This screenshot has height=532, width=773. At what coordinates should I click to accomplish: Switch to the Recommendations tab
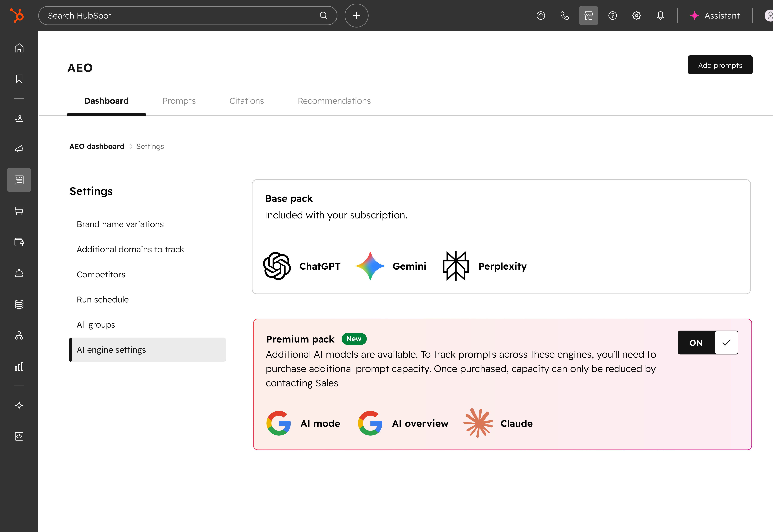[x=334, y=101]
